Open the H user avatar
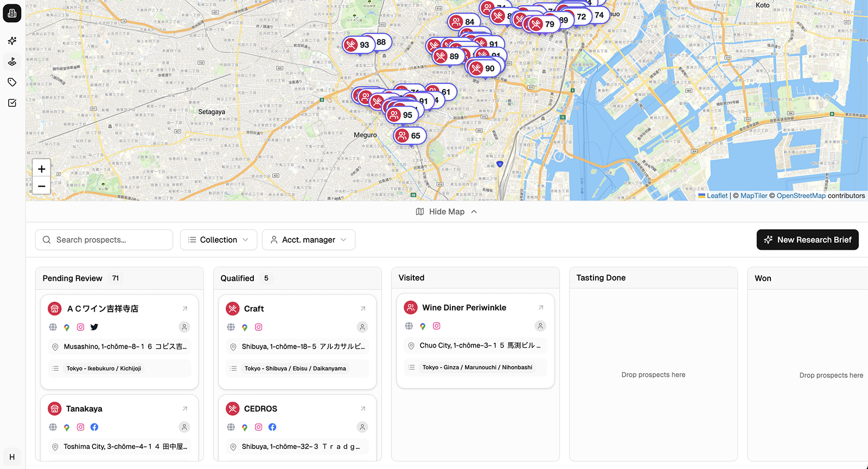 pos(12,457)
